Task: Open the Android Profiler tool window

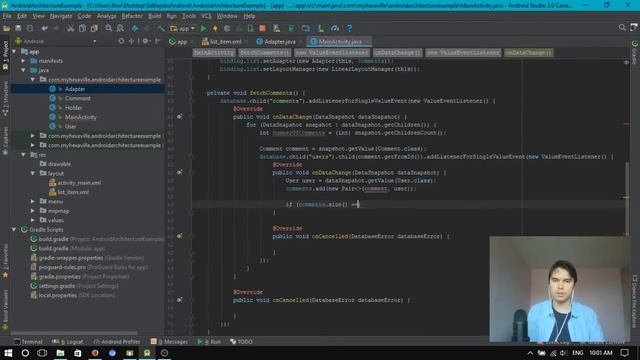Action: [x=117, y=342]
